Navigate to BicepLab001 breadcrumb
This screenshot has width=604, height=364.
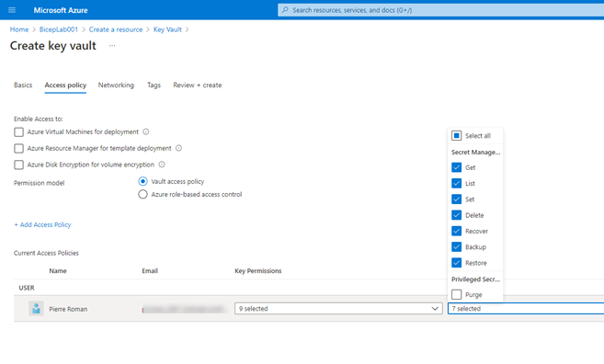59,29
